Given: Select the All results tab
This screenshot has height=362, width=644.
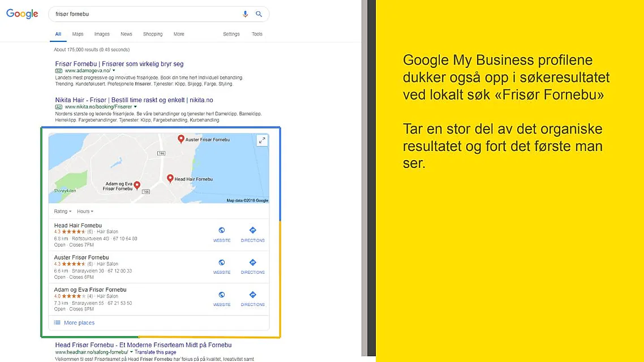Looking at the screenshot, I should coord(58,34).
